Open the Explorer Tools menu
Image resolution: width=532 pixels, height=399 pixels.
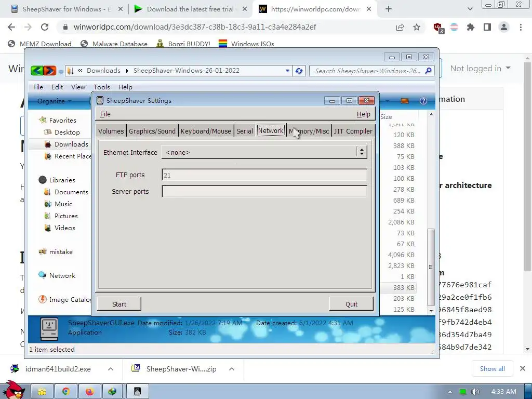[x=101, y=87]
